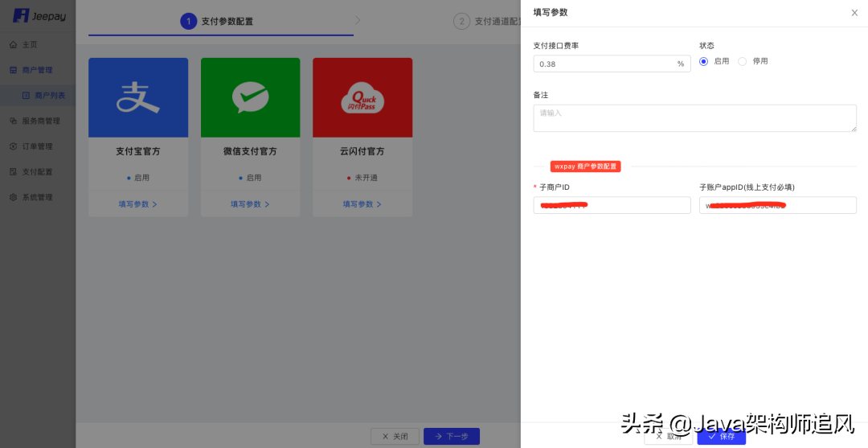
Task: Open 填写参数 for 微信支付官方
Action: click(x=250, y=203)
